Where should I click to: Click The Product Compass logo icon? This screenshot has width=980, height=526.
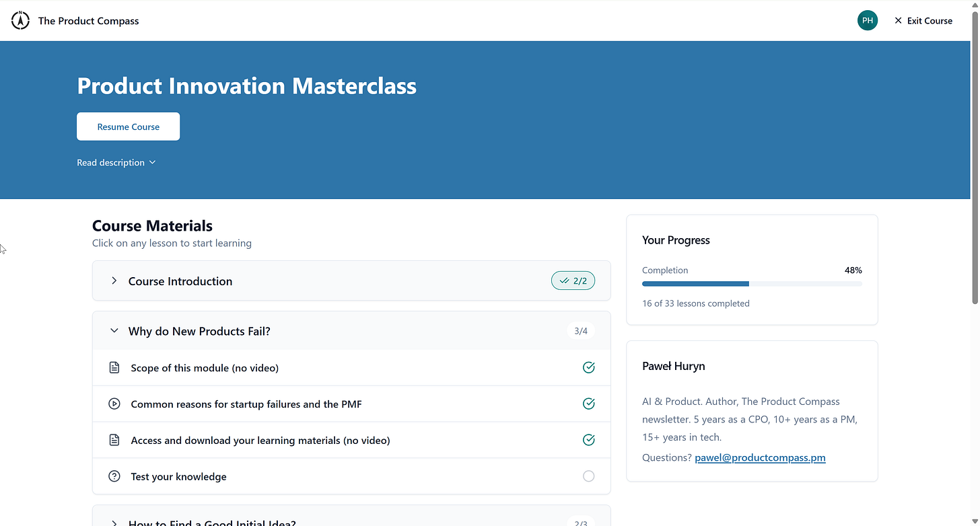point(21,20)
